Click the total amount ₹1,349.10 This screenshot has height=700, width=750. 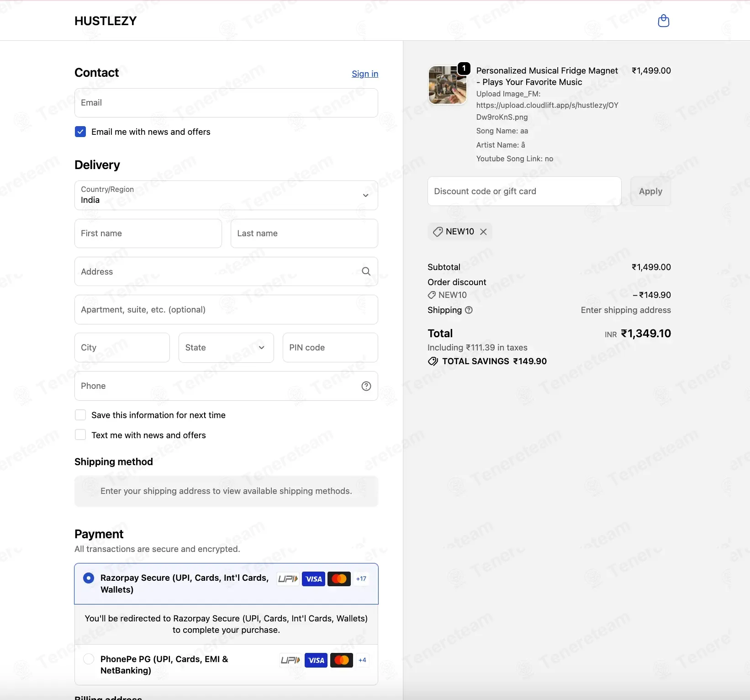(646, 334)
